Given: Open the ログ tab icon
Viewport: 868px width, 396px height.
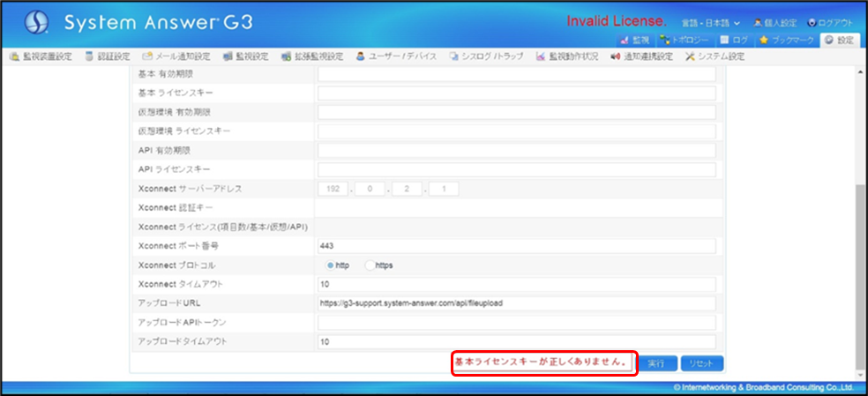Looking at the screenshot, I should coord(724,41).
